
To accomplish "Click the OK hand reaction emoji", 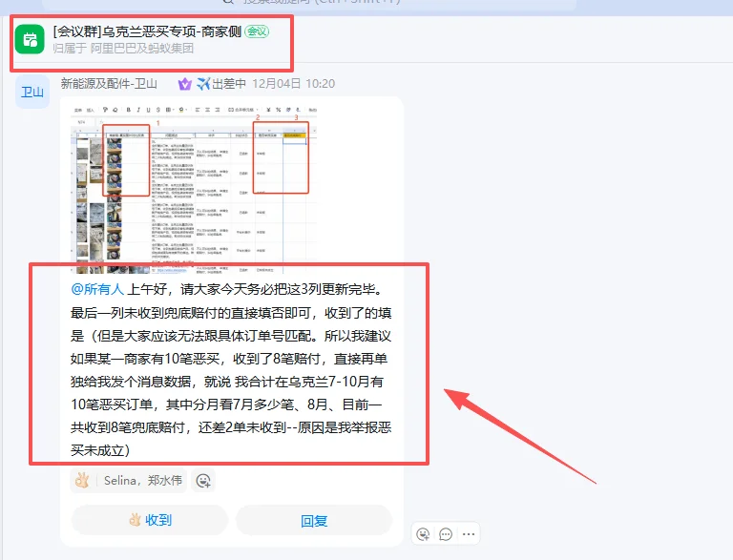I will [82, 481].
